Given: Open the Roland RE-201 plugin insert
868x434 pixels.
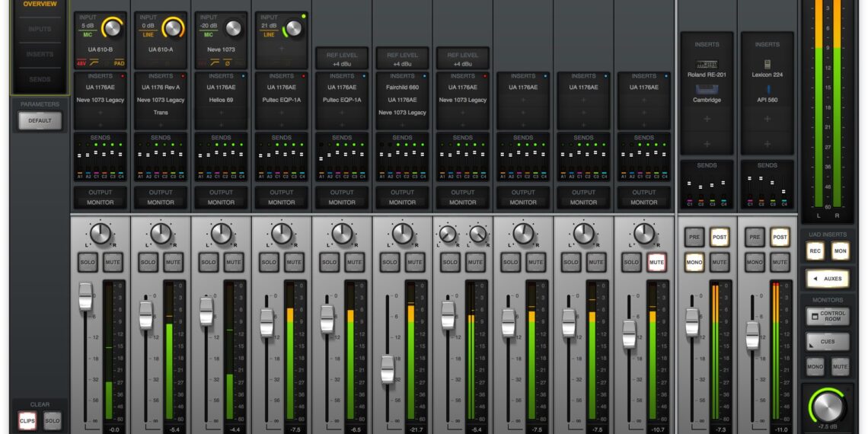Looking at the screenshot, I should [x=707, y=65].
